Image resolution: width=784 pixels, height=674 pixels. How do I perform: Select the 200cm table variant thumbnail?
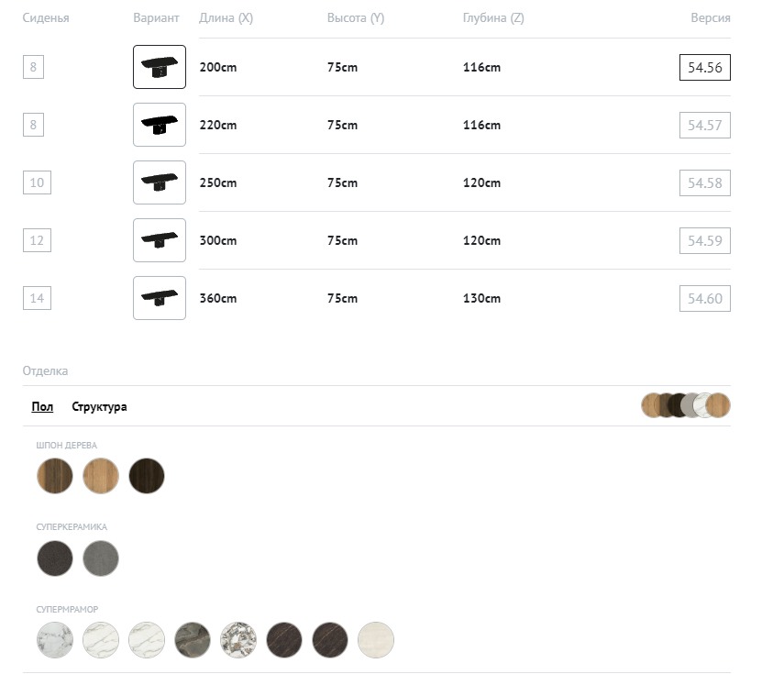(160, 67)
